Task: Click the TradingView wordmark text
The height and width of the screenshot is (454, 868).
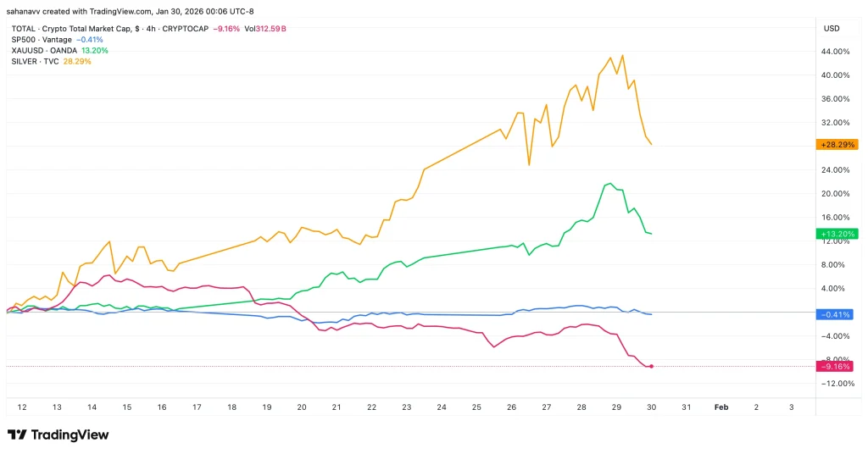Action: pyautogui.click(x=70, y=435)
